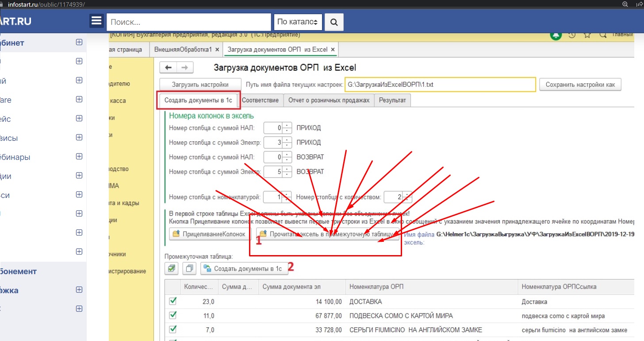Click the 1C search magnifier icon
The width and height of the screenshot is (644, 341).
click(x=602, y=35)
